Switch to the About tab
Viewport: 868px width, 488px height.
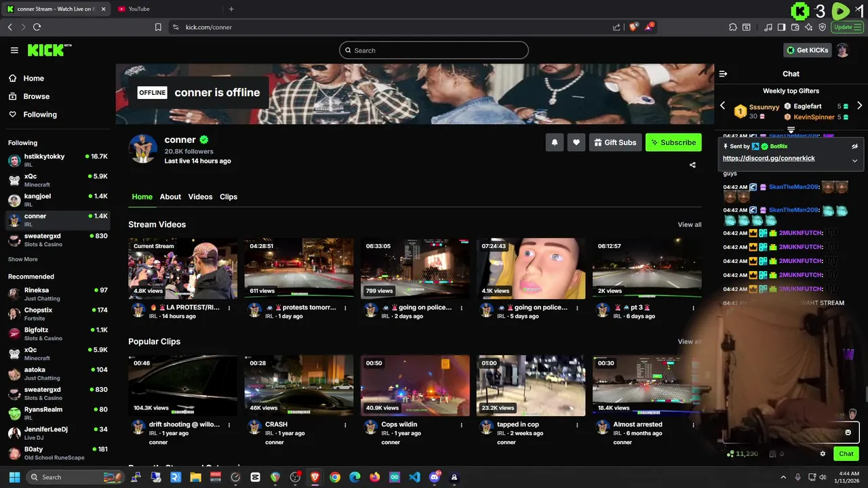170,197
